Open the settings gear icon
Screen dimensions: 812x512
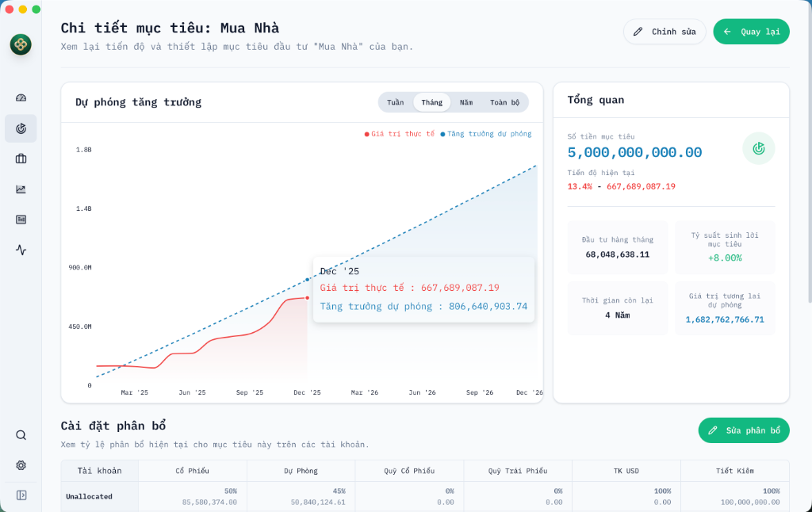(x=21, y=465)
